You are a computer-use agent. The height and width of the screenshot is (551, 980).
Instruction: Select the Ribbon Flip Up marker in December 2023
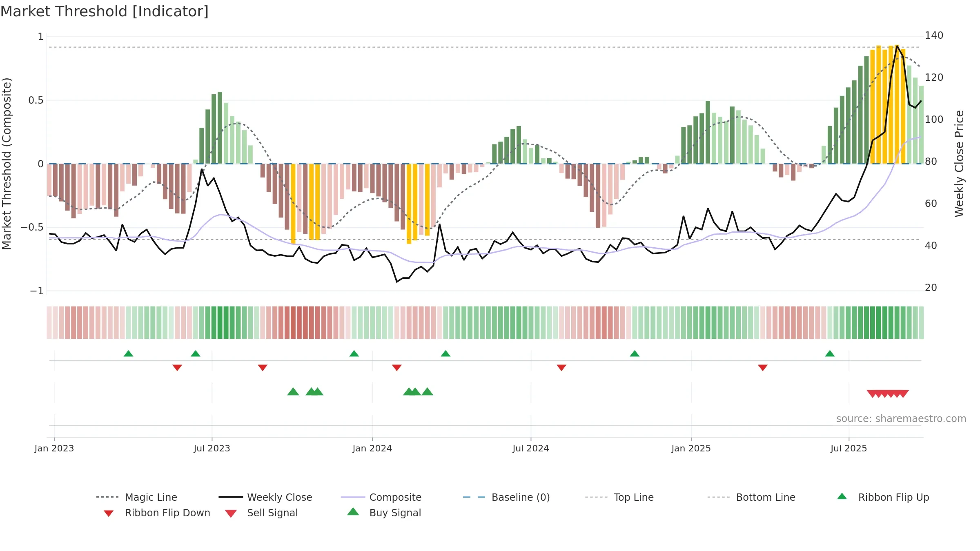[354, 353]
